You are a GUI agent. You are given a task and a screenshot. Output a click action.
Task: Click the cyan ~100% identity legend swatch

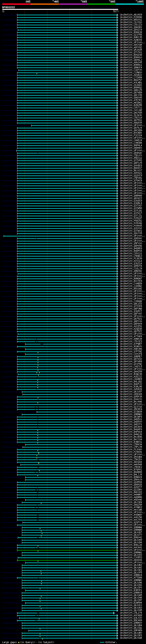(130, 4)
